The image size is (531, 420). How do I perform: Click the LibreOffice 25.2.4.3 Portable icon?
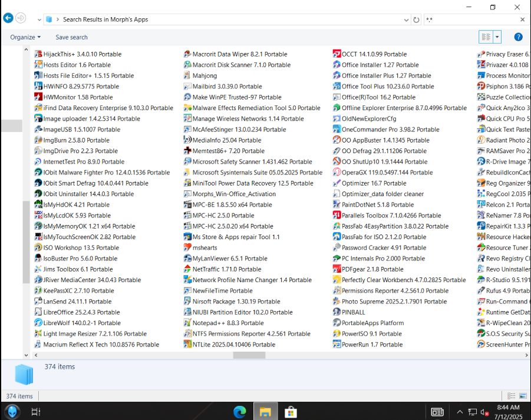[38, 312]
